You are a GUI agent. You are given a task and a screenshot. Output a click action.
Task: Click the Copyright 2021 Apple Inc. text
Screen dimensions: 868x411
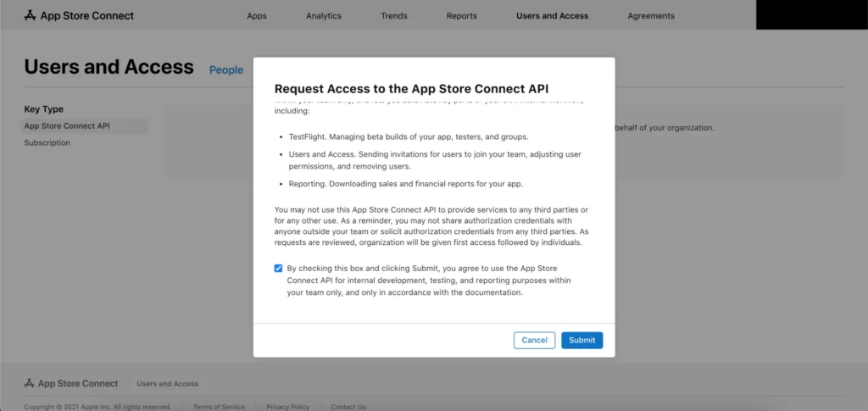click(x=97, y=407)
